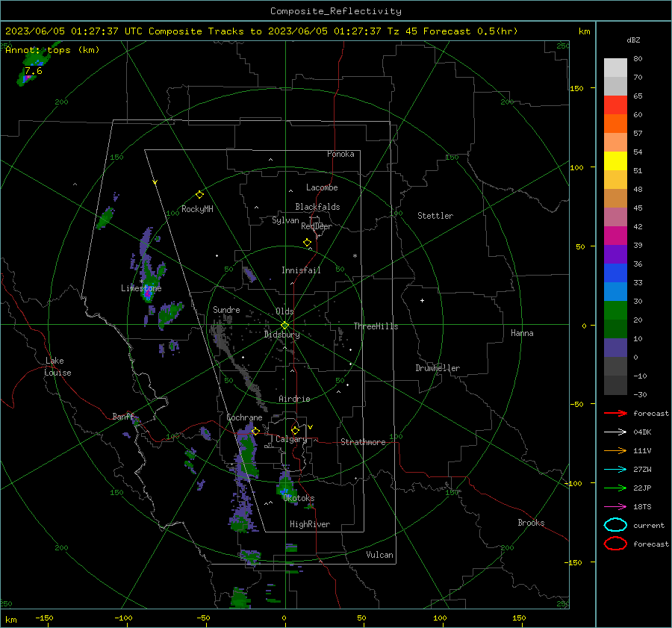This screenshot has width=672, height=628.
Task: Click the magenta 18TS arrow icon
Action: coord(615,507)
